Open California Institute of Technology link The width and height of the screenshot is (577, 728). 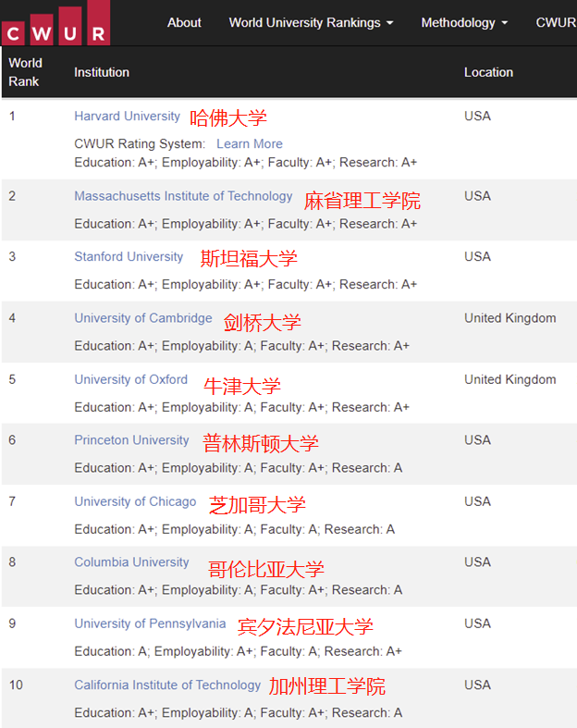coord(167,685)
